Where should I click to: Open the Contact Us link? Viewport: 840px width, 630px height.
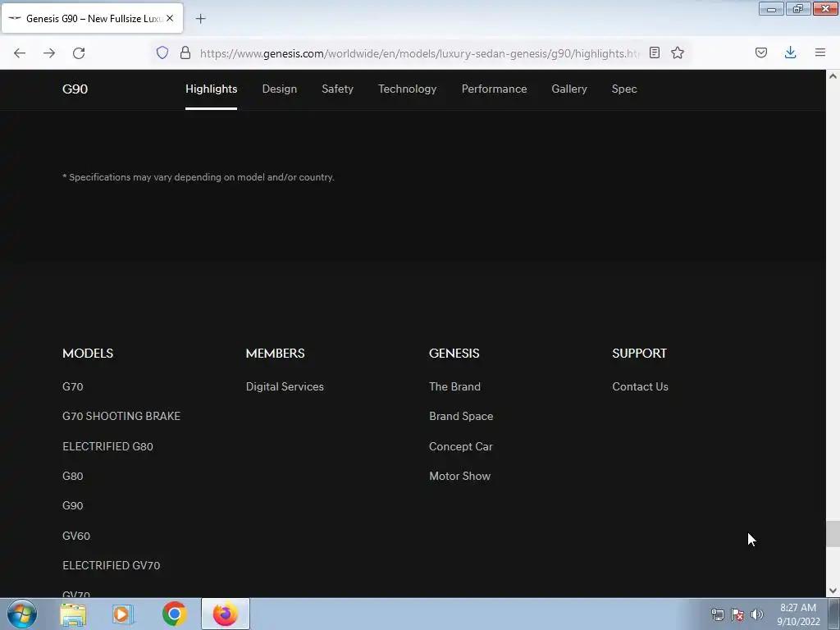[x=640, y=386]
